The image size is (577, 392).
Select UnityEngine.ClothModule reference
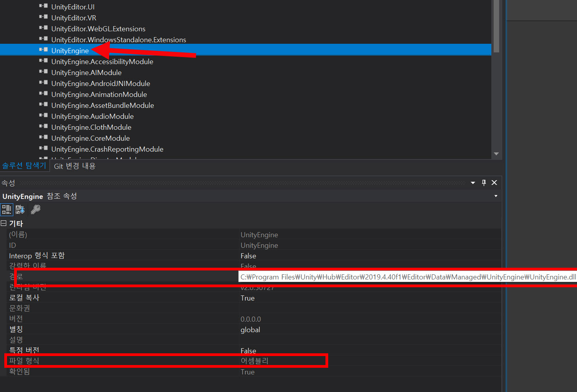(91, 127)
